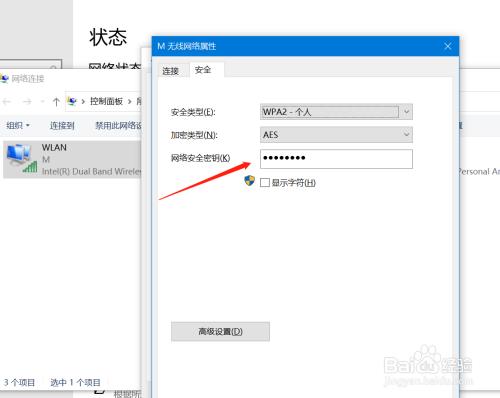500x398 pixels.
Task: Click 禁用此网络设备 toolbar command
Action: click(x=118, y=125)
